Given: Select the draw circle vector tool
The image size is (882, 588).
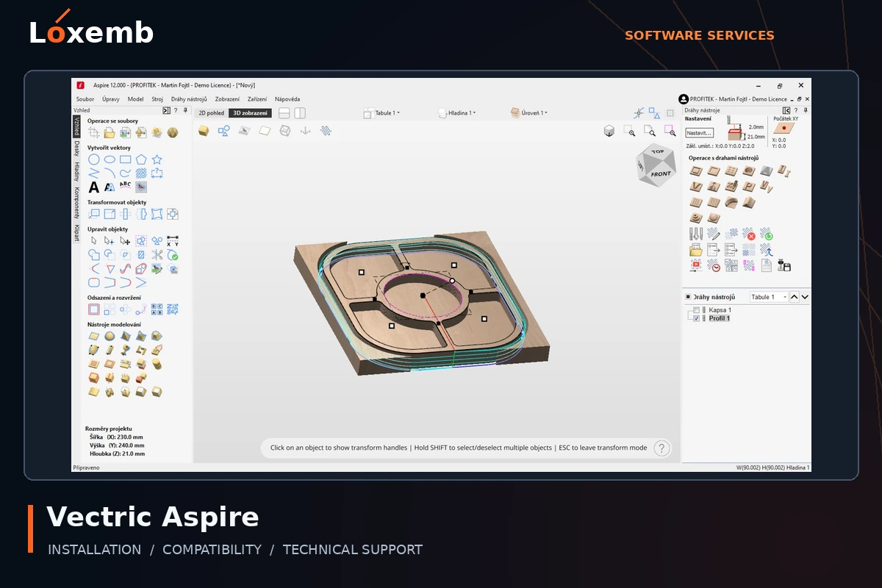Looking at the screenshot, I should pyautogui.click(x=94, y=159).
